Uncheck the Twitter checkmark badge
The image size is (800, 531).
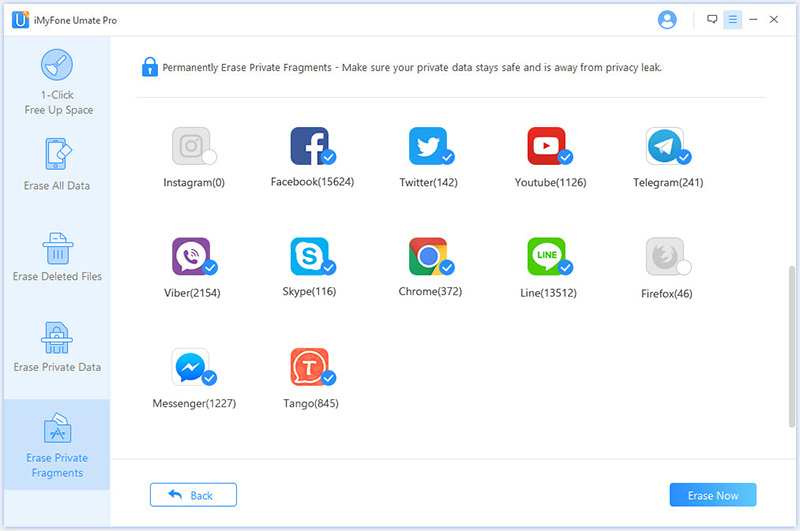click(447, 157)
